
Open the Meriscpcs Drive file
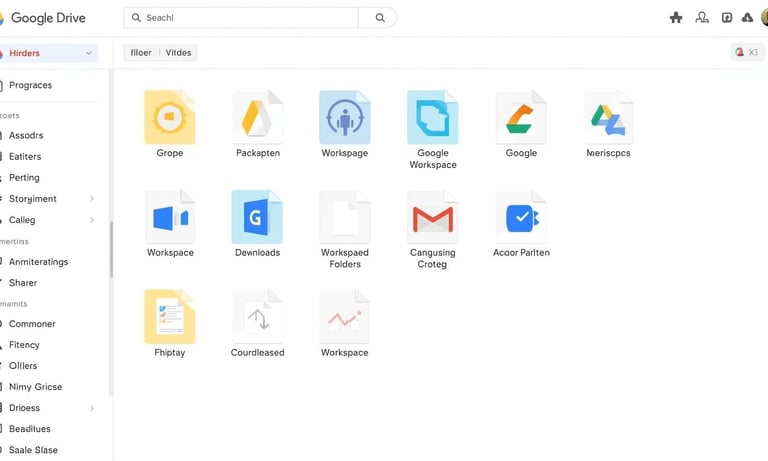(608, 117)
